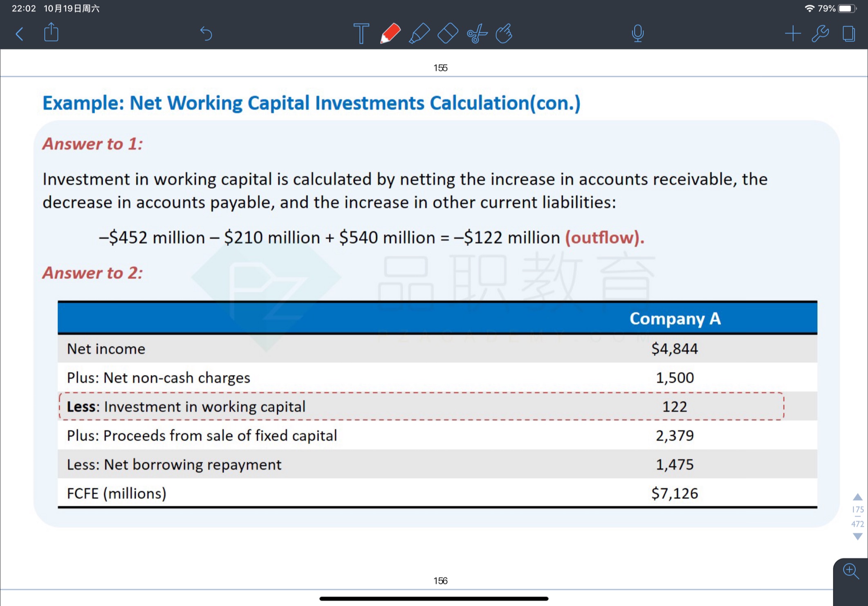
Task: Tap the 'FCFE (millions)' label
Action: [117, 493]
